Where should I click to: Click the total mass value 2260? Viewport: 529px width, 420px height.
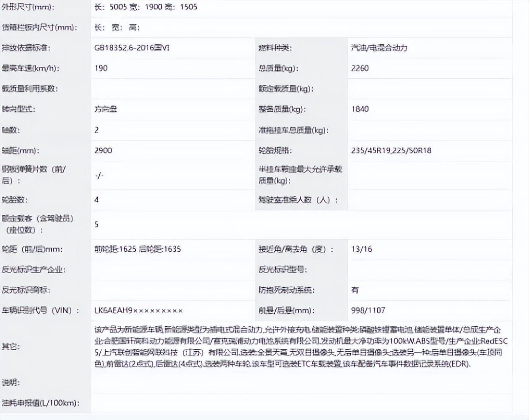click(x=360, y=68)
